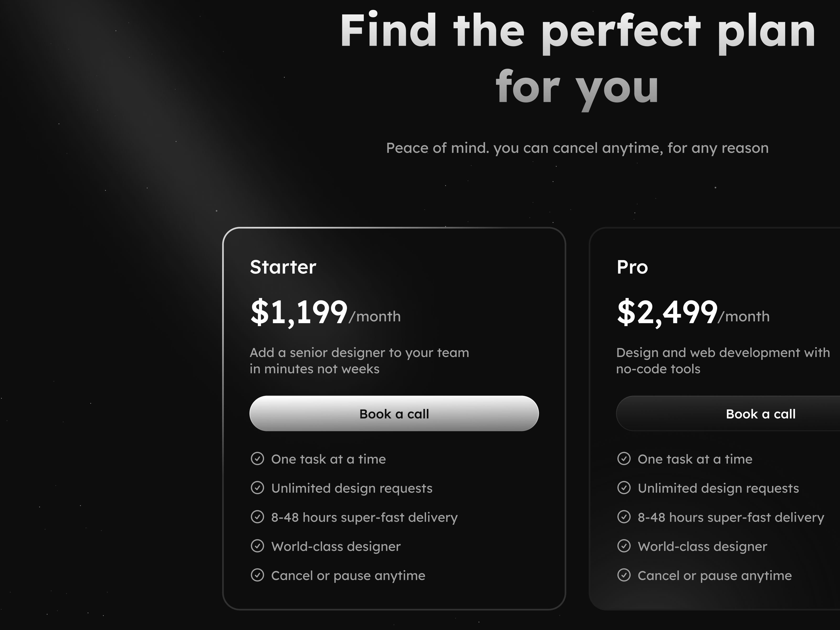
Task: Click the $1,199/month price text
Action: [325, 313]
